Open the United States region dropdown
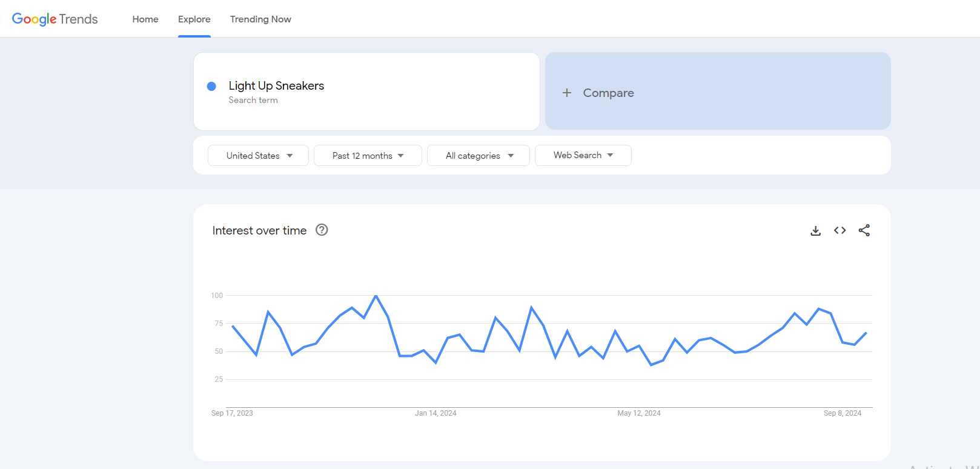Screen dimensions: 980x469 click(258, 156)
